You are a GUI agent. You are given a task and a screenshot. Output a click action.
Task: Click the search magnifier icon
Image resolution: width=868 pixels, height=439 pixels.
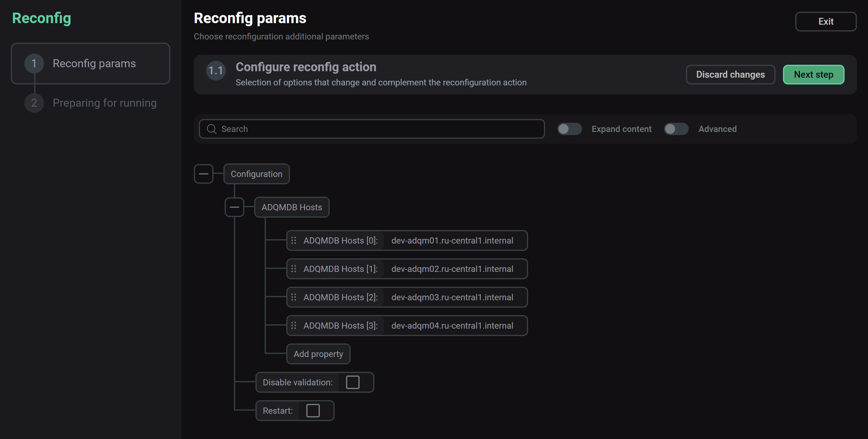tap(211, 129)
